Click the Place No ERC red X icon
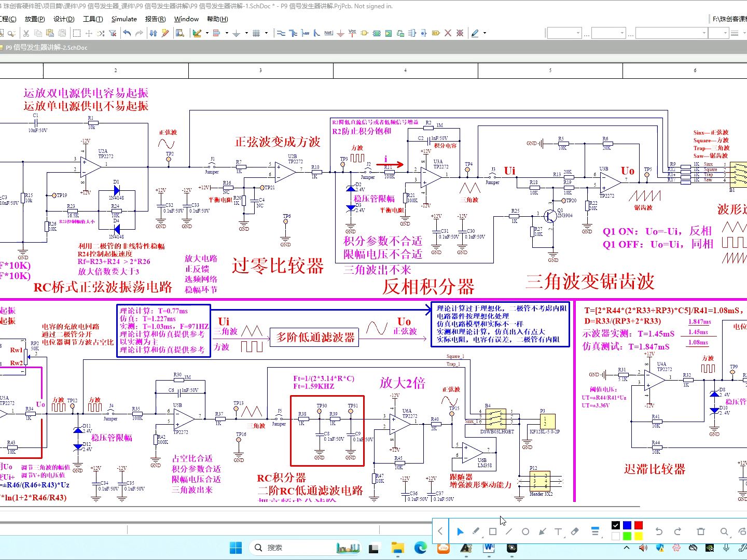The width and height of the screenshot is (747, 560). click(448, 33)
